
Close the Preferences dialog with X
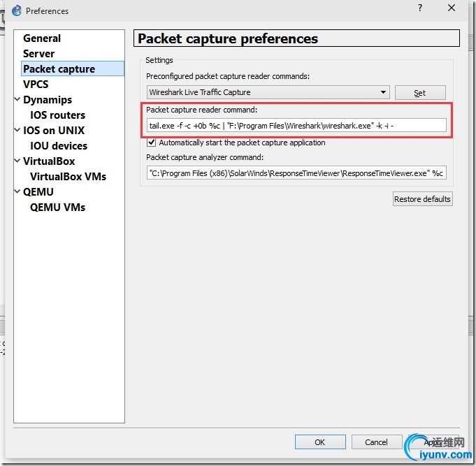pyautogui.click(x=452, y=8)
